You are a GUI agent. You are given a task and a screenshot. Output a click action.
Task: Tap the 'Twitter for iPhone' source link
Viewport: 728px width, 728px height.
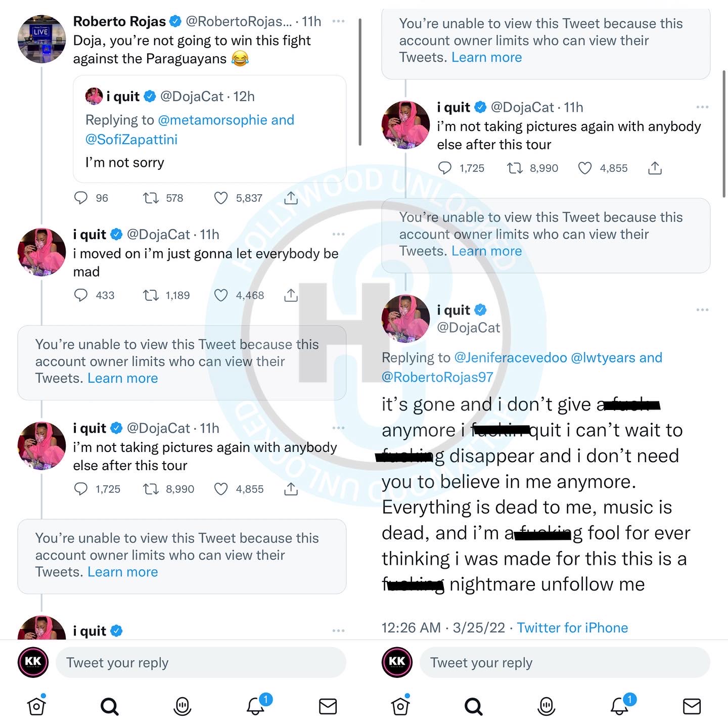tap(572, 627)
